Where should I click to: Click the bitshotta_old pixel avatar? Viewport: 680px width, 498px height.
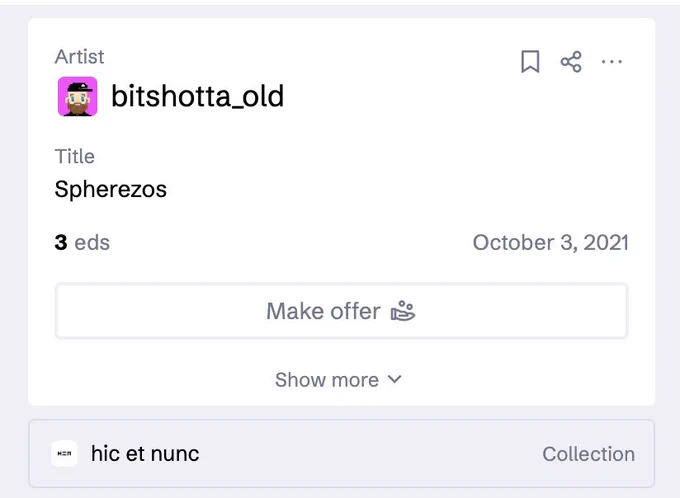coord(78,96)
